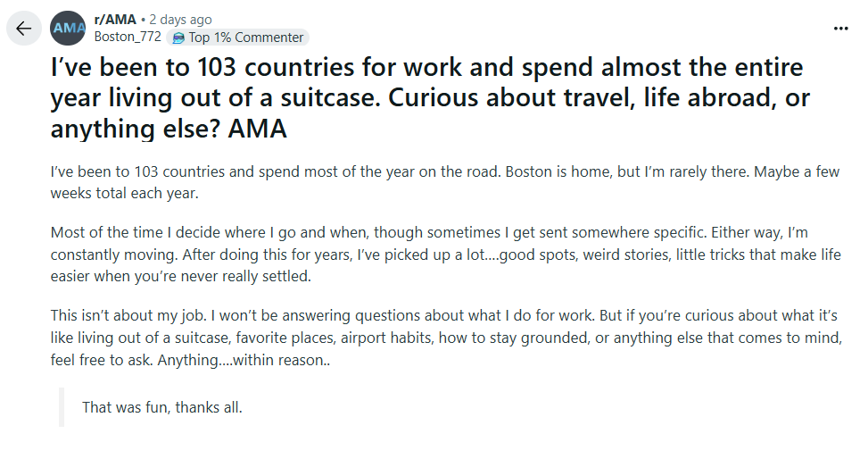Click the gray vertical blockquote bar
This screenshot has width=868, height=459.
pos(62,407)
